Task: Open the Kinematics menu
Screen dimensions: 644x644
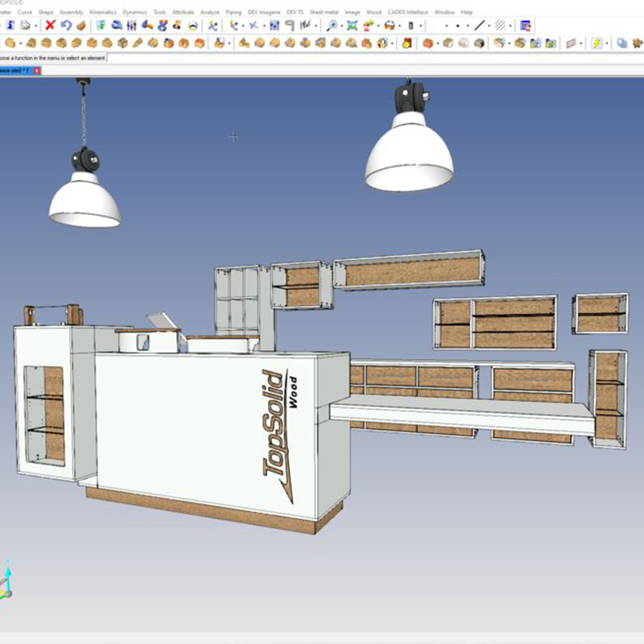Action: (x=103, y=12)
